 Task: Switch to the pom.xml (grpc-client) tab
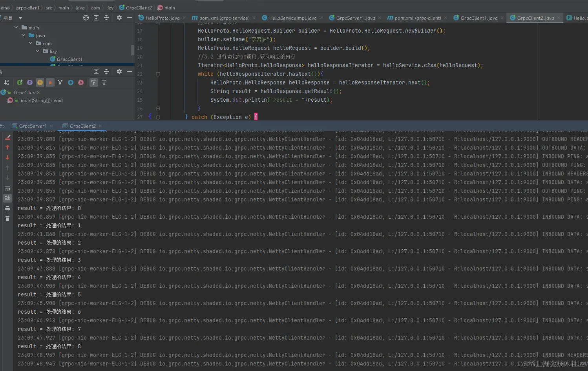[x=418, y=18]
